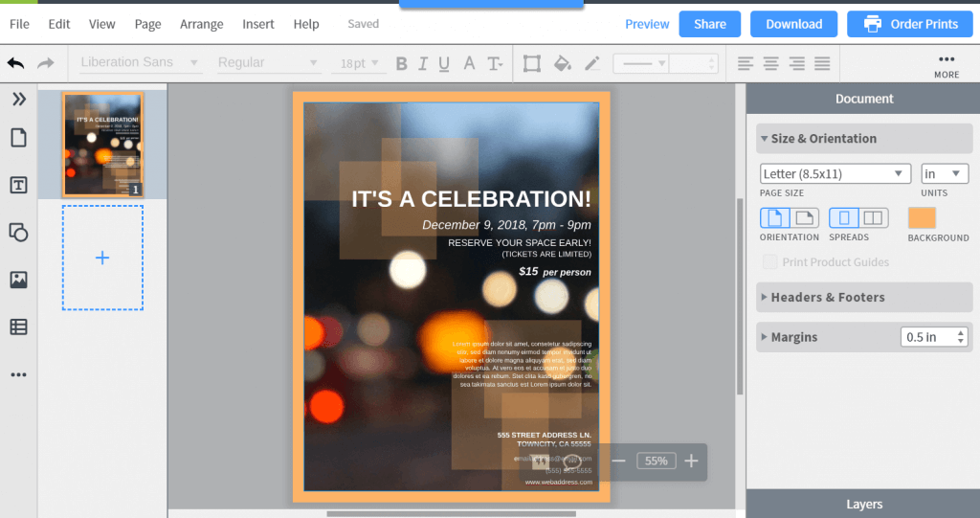The height and width of the screenshot is (518, 980).
Task: Align text left
Action: (x=745, y=63)
